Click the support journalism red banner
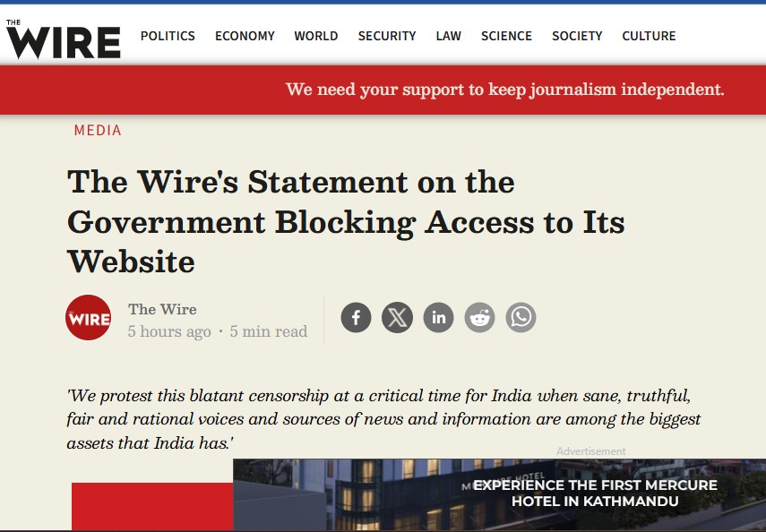This screenshot has width=766, height=532. [383, 90]
